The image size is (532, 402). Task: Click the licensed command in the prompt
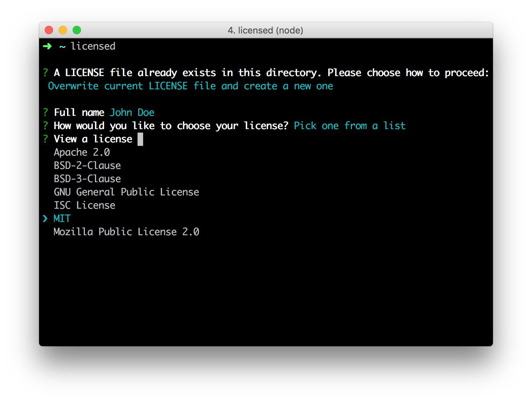tap(93, 46)
